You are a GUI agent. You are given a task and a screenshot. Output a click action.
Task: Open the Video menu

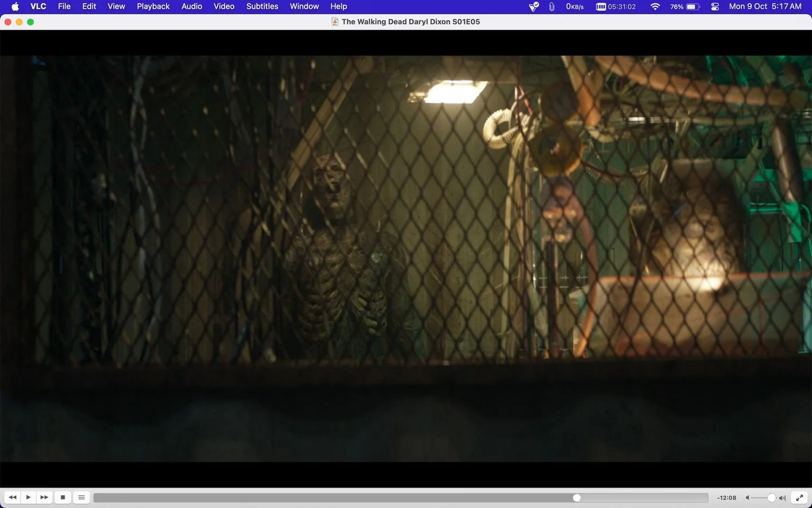224,6
